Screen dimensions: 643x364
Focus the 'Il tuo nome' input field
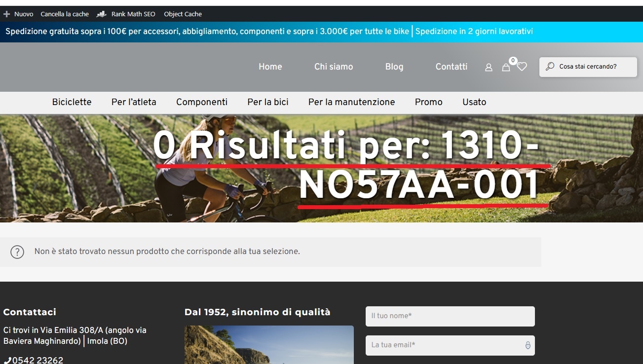pos(450,316)
